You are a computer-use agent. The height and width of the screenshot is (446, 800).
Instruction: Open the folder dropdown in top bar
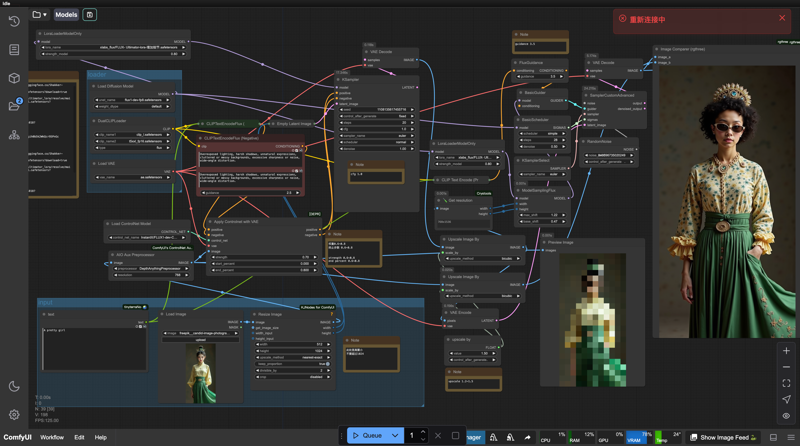click(x=39, y=15)
